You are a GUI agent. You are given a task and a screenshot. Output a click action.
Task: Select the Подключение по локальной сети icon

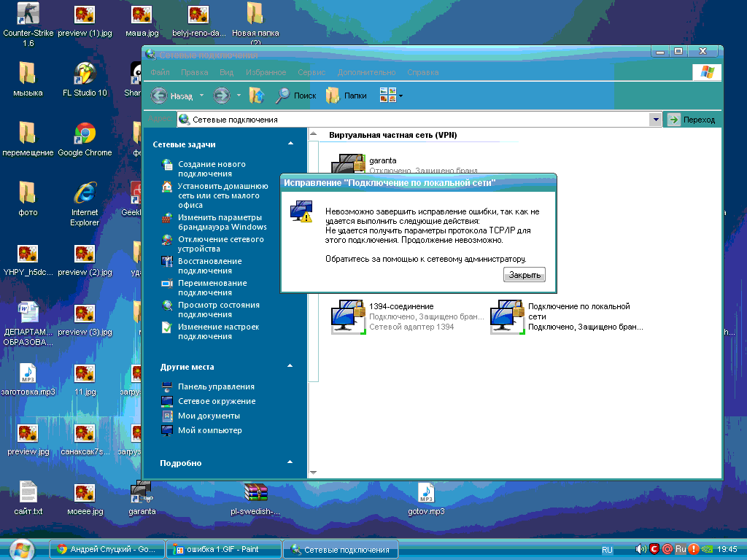point(507,317)
